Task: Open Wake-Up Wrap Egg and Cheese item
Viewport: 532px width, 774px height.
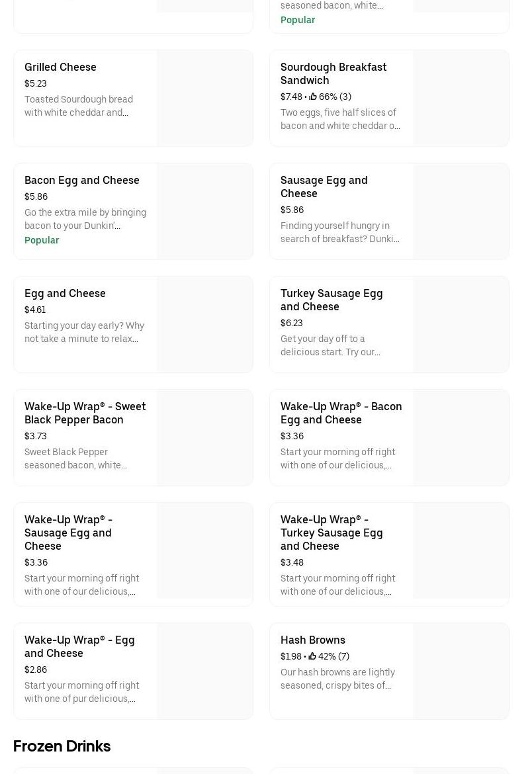Action: 79,646
